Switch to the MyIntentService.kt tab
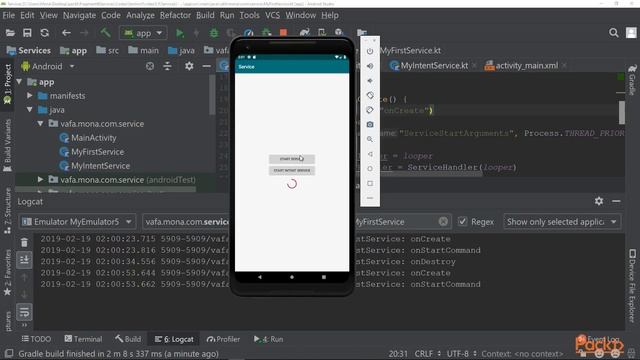The height and width of the screenshot is (360, 640). tap(434, 66)
